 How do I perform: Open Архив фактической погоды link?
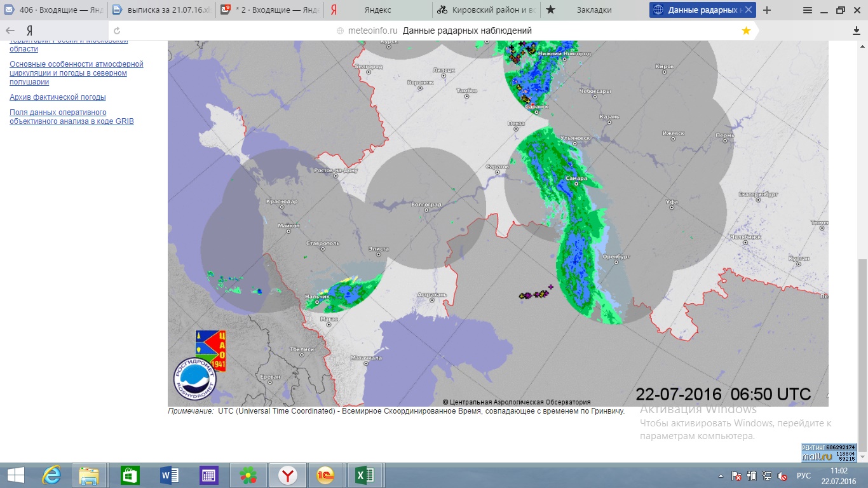pos(58,97)
